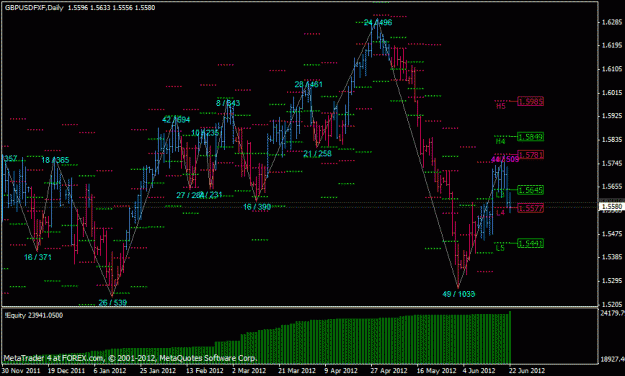Click the swing label 10 / 235
Screen dimensions: 625x376
pyautogui.click(x=206, y=133)
